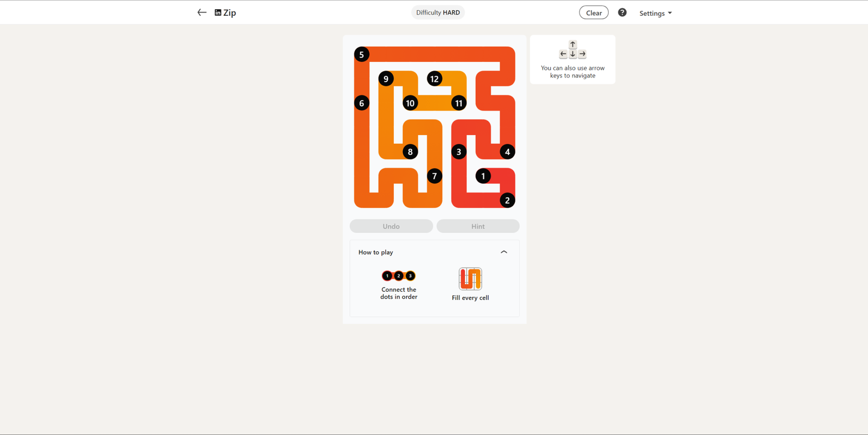The width and height of the screenshot is (868, 435).
Task: Click numbered dot 10 on the grid
Action: 410,103
